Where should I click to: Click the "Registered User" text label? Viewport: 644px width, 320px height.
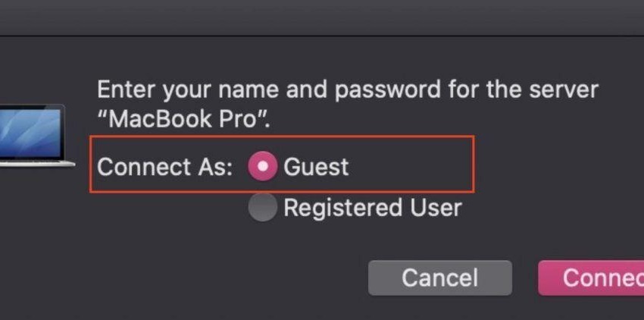pos(372,207)
